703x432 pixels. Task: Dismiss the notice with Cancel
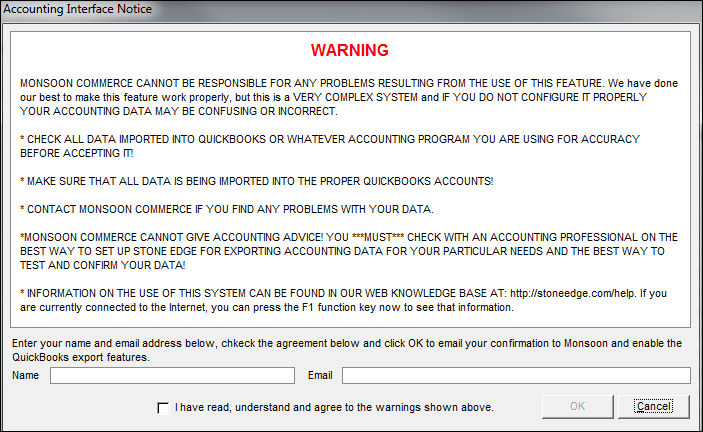click(653, 406)
